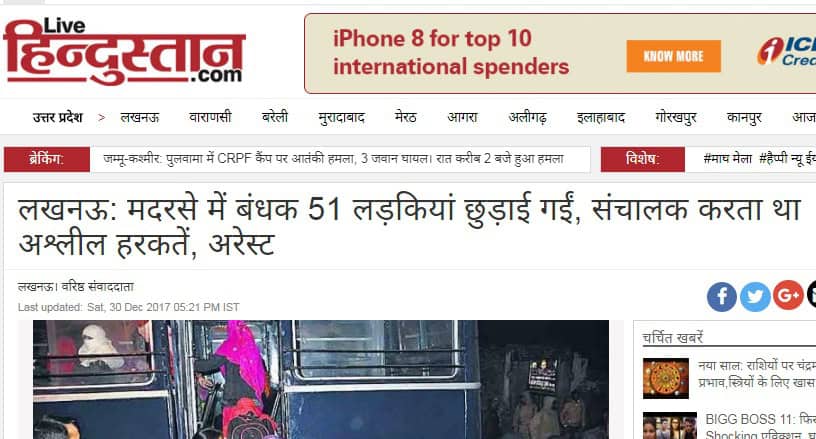This screenshot has width=816, height=439.
Task: Click the ब्रेकिंग red label
Action: click(x=47, y=159)
